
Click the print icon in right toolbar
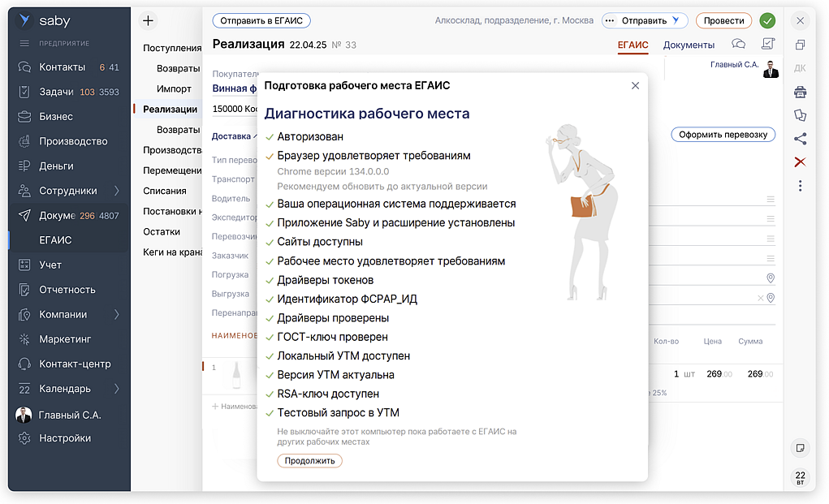tap(800, 92)
